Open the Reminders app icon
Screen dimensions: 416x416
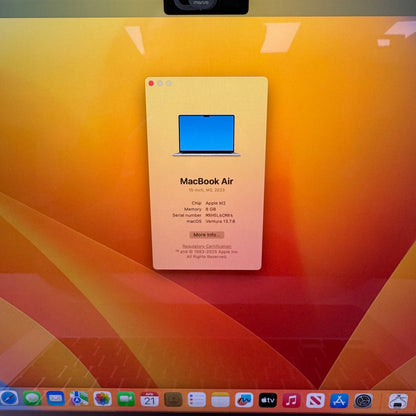[x=197, y=400]
